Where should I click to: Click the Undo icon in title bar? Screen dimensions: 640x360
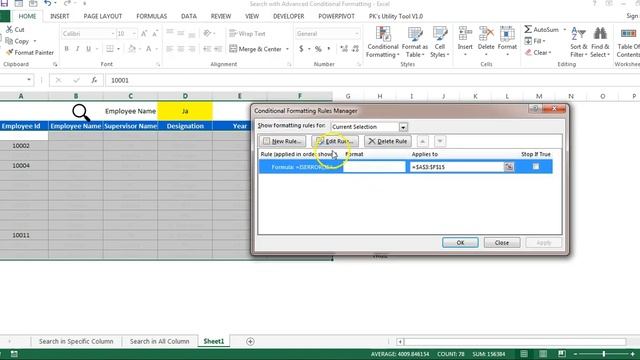pyautogui.click(x=48, y=3)
